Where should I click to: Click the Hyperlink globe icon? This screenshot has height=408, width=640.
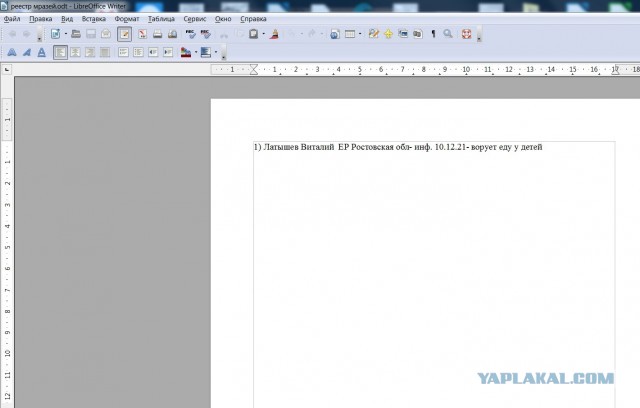coord(335,34)
